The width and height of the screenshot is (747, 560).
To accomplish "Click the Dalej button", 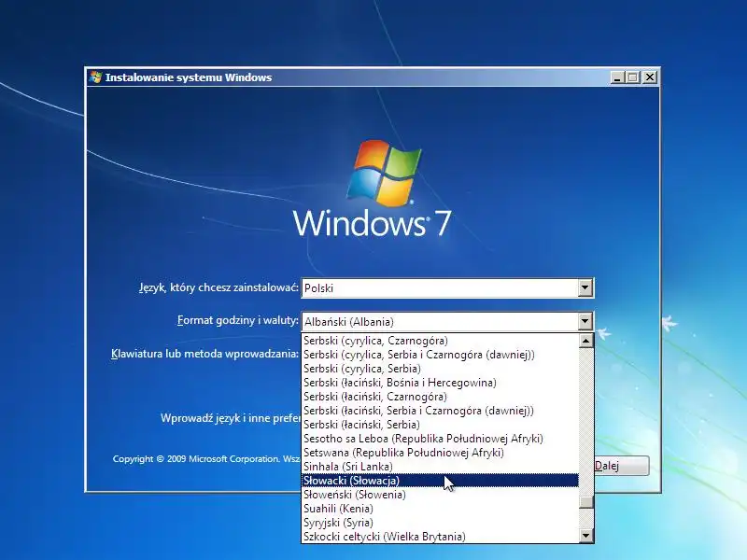I will pyautogui.click(x=622, y=466).
